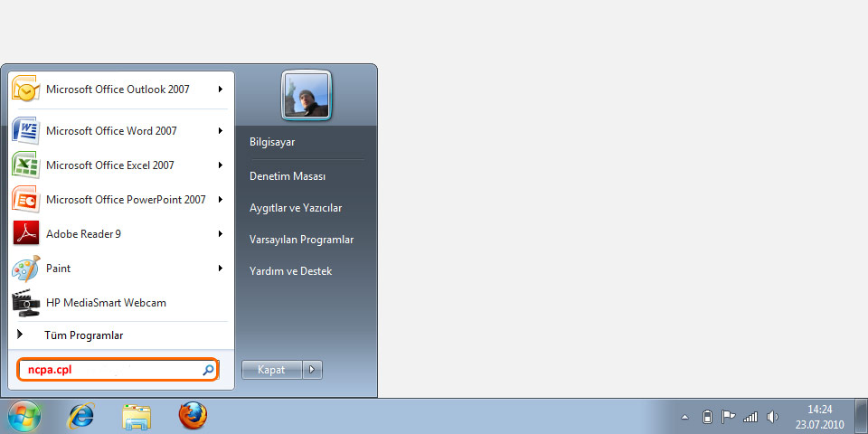Open Bilgisayar from Start menu
Image resolution: width=868 pixels, height=434 pixels.
(x=272, y=142)
